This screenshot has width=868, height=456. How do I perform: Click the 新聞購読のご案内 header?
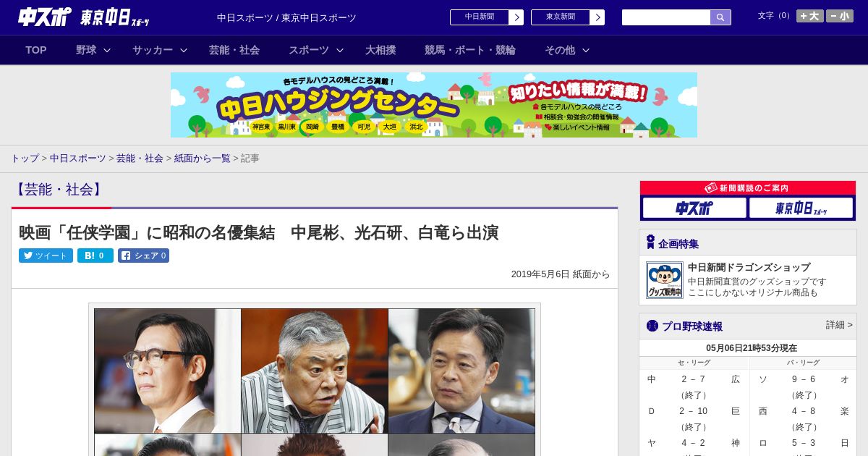coord(748,188)
